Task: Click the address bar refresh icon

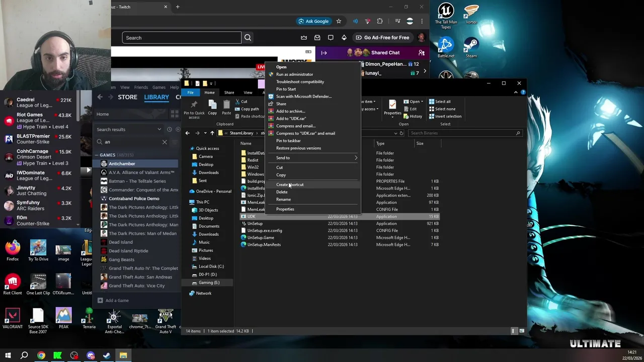Action: pos(401,133)
